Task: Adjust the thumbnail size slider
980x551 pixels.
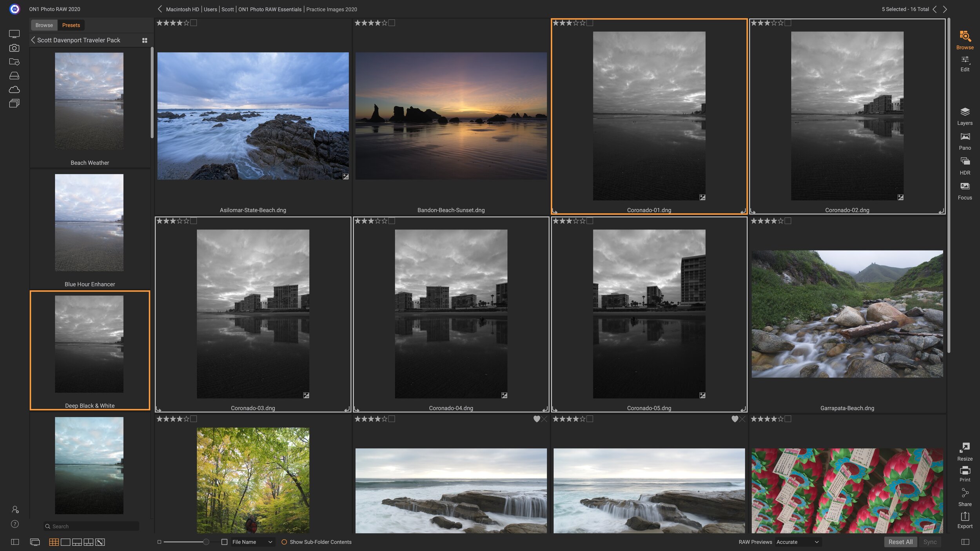Action: 206,542
